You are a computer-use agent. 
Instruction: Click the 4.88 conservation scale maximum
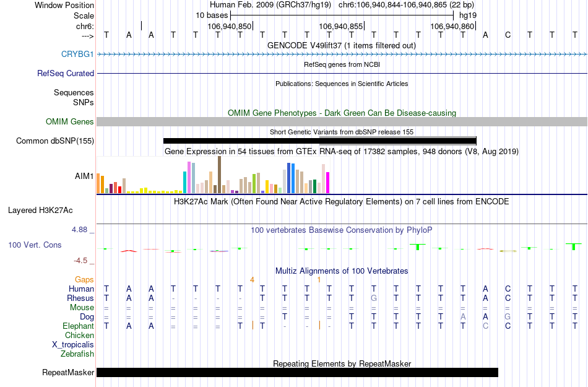79,230
